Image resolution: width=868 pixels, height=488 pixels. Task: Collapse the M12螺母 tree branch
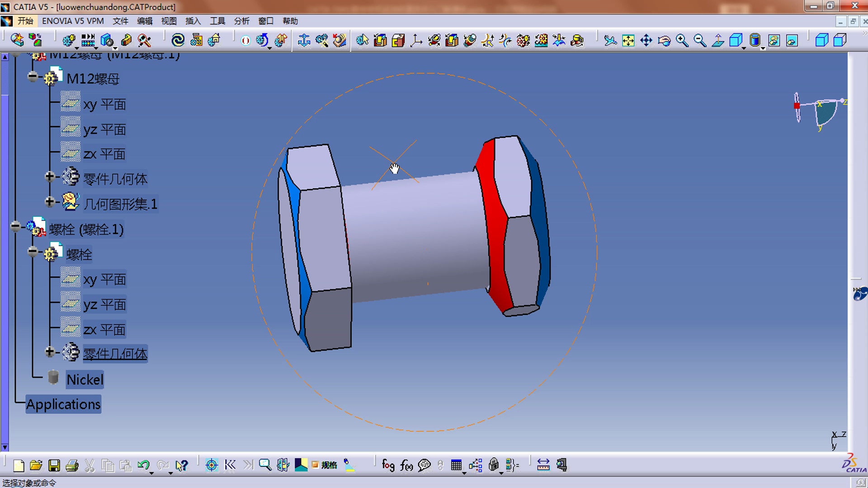[33, 77]
